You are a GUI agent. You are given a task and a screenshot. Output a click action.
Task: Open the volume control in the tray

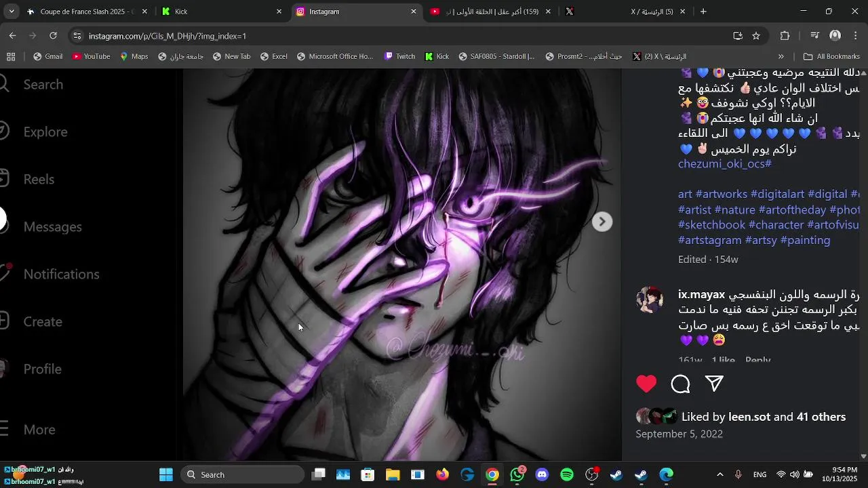pyautogui.click(x=794, y=474)
